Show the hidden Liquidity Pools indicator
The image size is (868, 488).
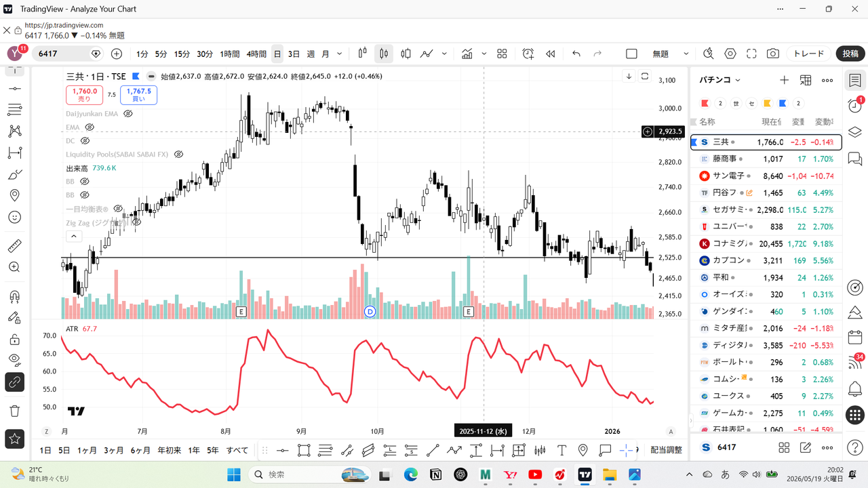(x=179, y=155)
